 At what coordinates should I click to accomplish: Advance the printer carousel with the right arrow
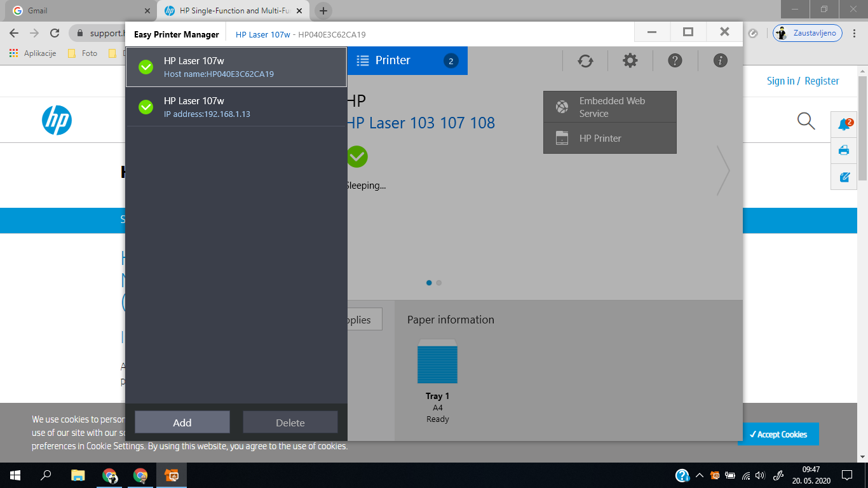(x=724, y=170)
